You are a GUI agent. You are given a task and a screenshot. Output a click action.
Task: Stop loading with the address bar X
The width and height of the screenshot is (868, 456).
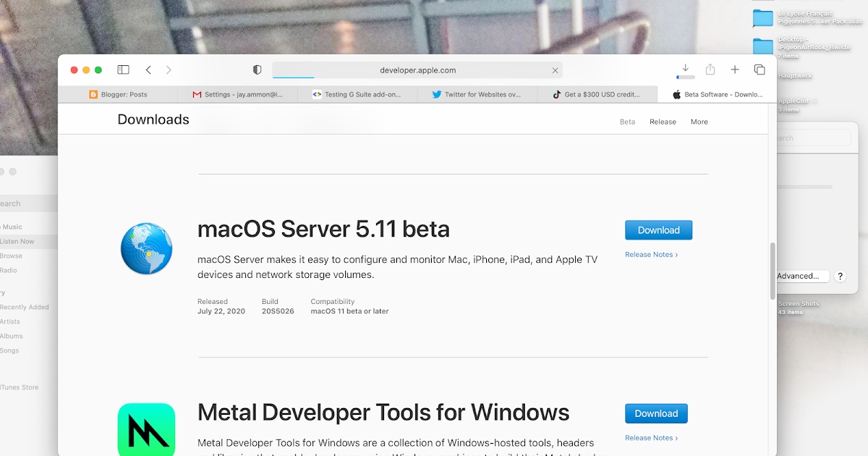point(555,70)
